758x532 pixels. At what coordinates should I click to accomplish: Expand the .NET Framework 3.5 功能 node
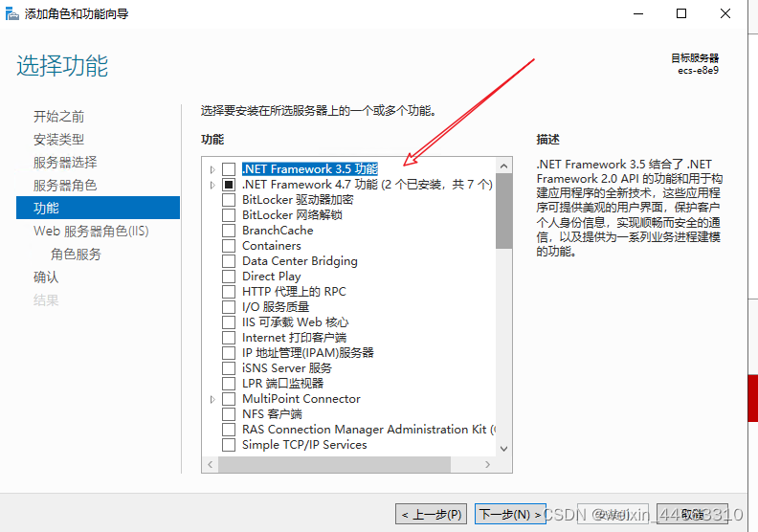[x=212, y=169]
